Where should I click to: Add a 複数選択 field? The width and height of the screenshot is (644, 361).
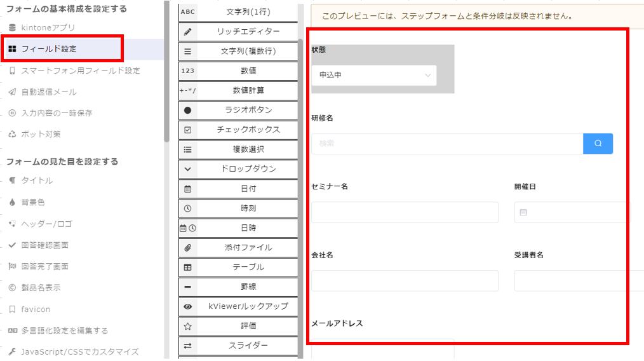(238, 149)
